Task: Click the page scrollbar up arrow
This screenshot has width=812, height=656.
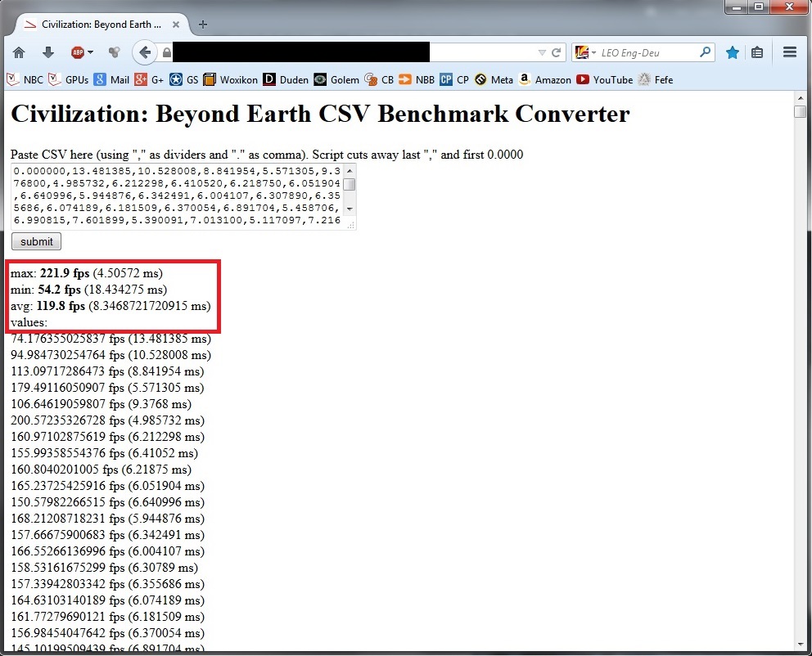Action: (x=801, y=98)
